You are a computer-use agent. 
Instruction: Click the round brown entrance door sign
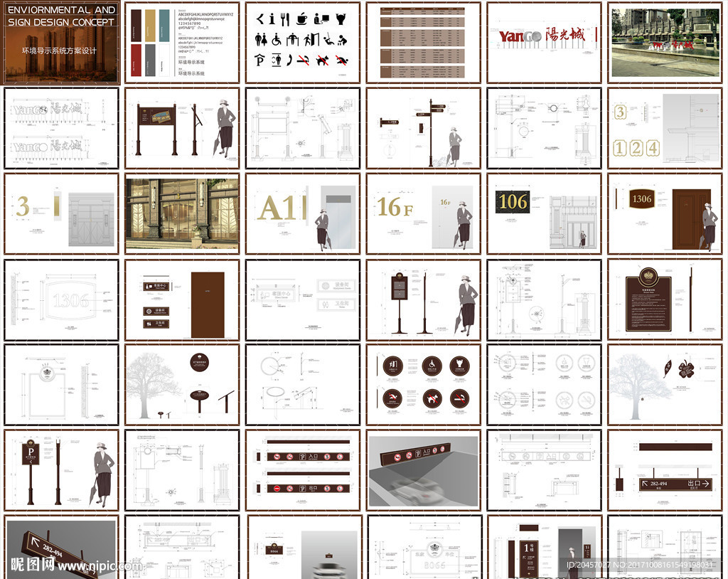pos(392,366)
